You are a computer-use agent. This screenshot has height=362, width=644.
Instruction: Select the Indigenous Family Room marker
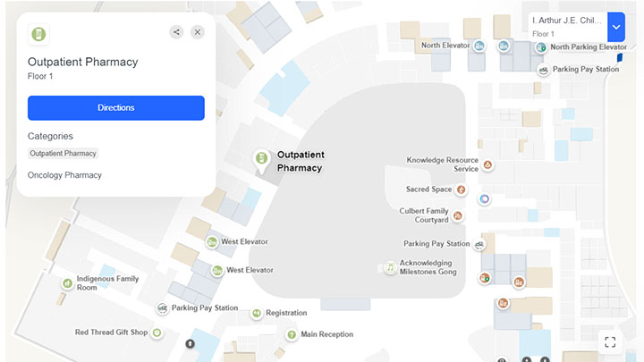coord(67,282)
